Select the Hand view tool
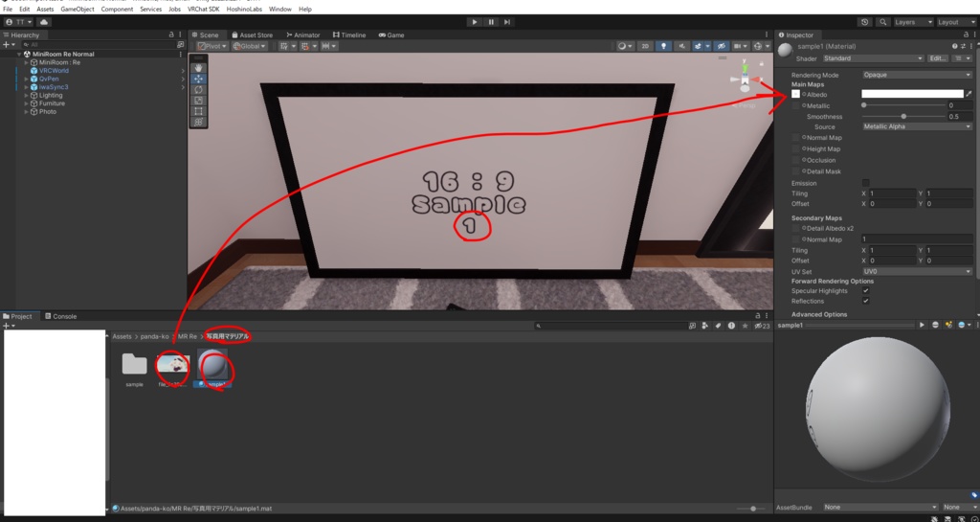The width and height of the screenshot is (980, 522). pos(199,67)
